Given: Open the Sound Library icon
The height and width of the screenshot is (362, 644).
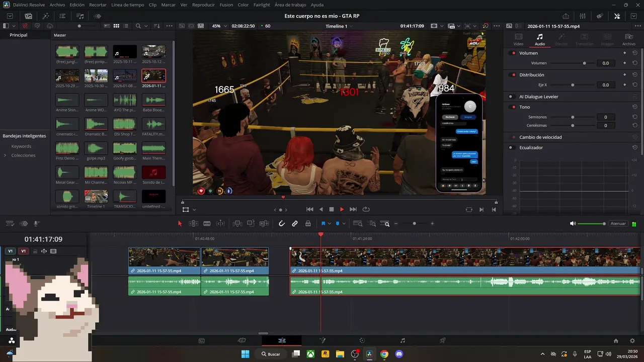Looking at the screenshot, I should tap(80, 16).
